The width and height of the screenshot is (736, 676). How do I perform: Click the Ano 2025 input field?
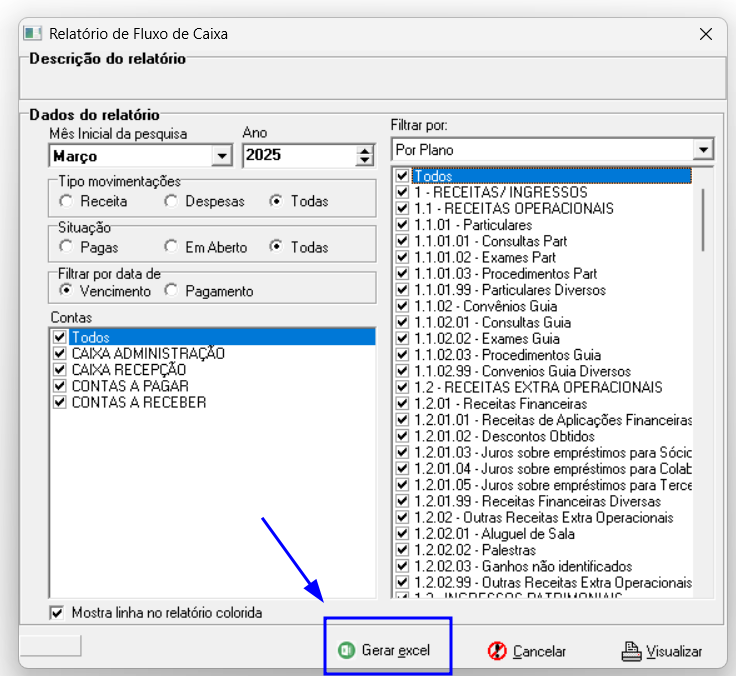299,155
